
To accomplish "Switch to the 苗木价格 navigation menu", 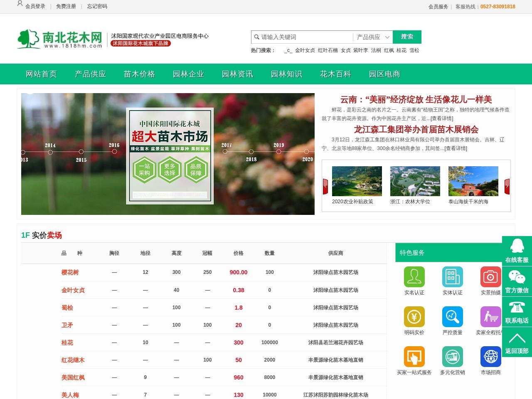I will pyautogui.click(x=139, y=74).
